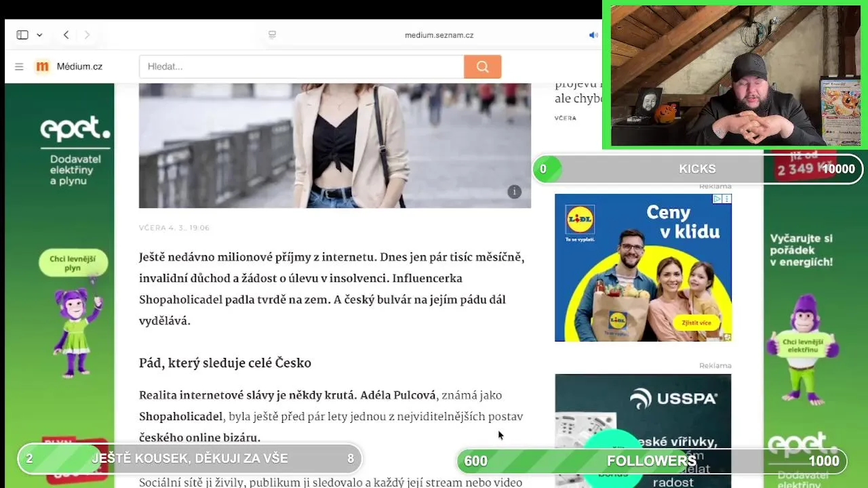Go back with the back arrow
The width and height of the screenshot is (868, 488).
click(x=66, y=35)
